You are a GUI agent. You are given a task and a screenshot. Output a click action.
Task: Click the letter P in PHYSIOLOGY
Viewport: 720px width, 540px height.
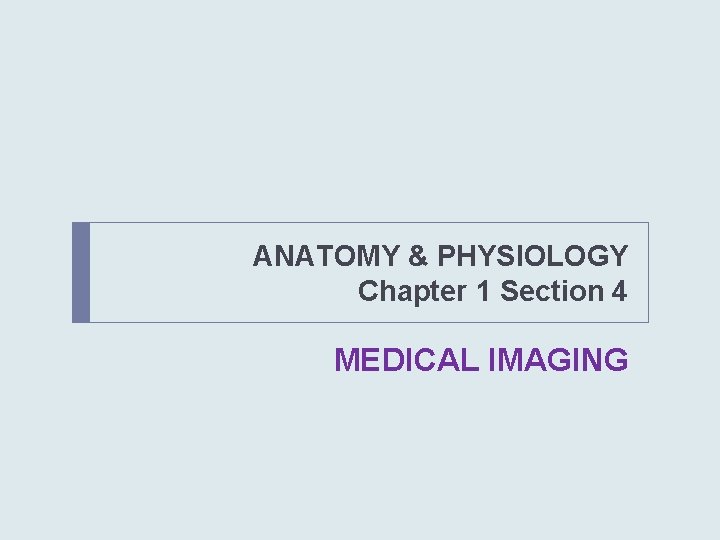point(443,256)
